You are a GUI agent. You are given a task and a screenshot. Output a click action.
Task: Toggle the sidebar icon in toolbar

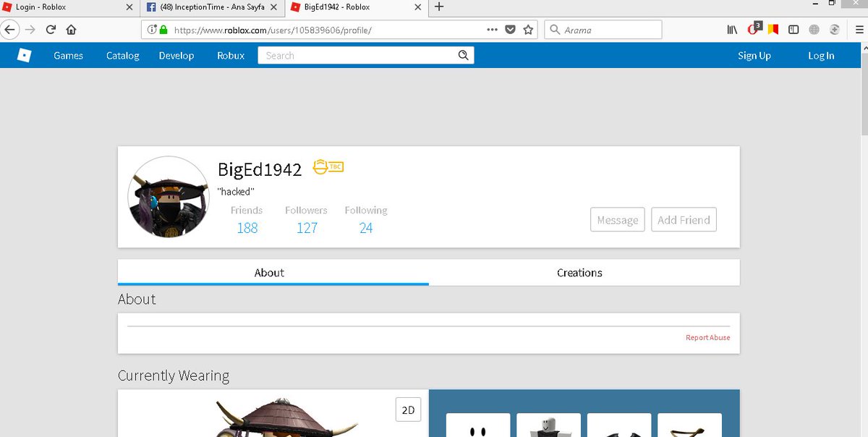793,30
